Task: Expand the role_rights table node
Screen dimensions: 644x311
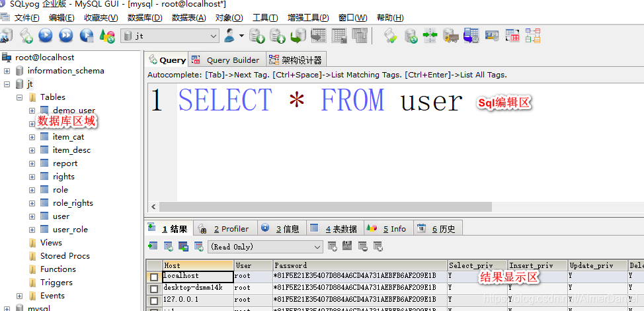Action: [32, 203]
